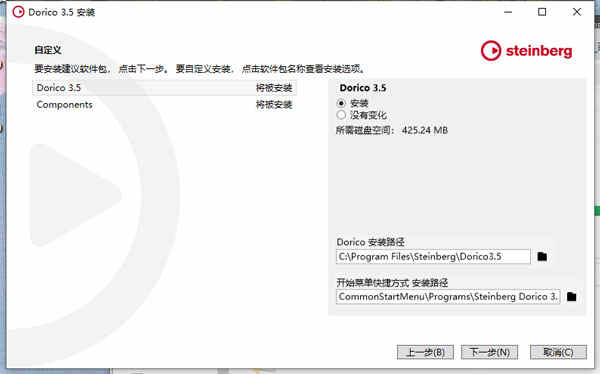Click the 将被安装 status for Dorico 3.5

(274, 88)
